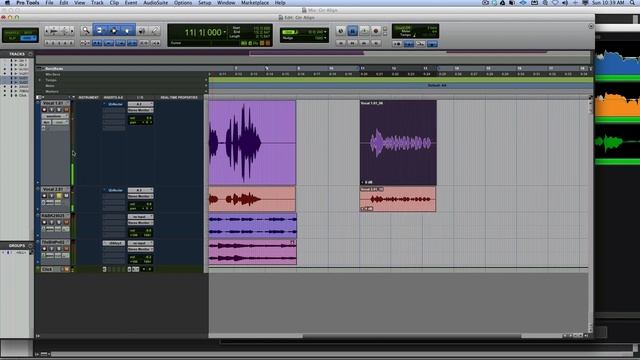Mute the Vocal 2.01 track
Image resolution: width=640 pixels, height=360 pixels.
pos(66,196)
